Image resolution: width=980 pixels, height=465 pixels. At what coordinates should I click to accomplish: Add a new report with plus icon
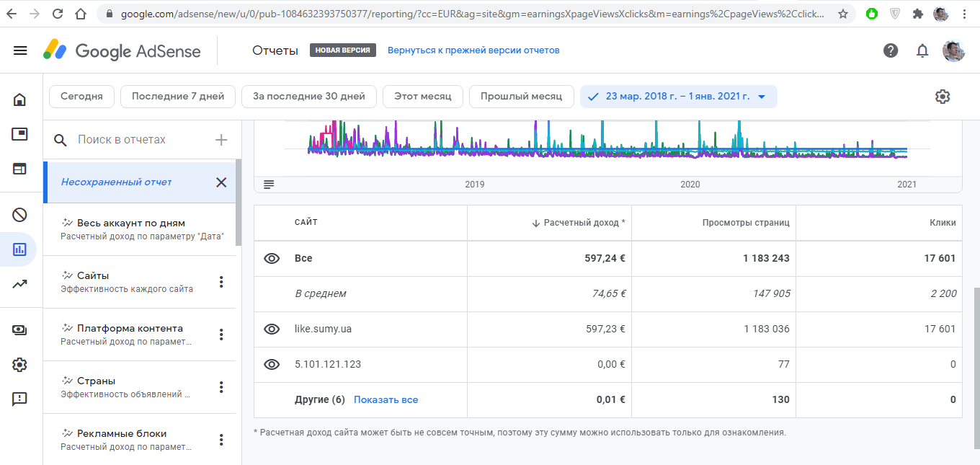point(221,140)
